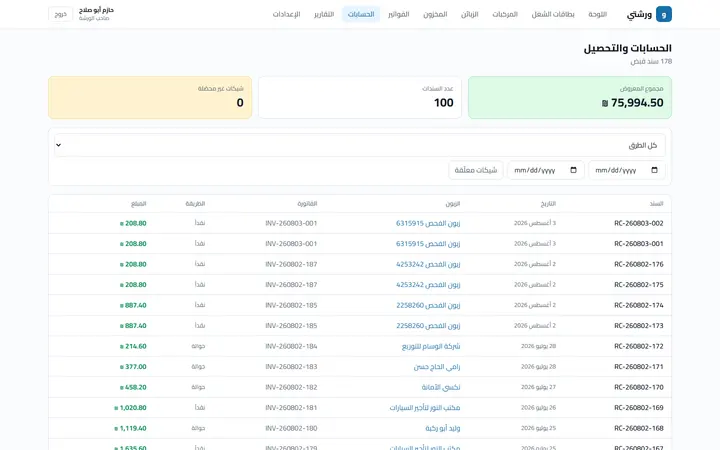The height and width of the screenshot is (450, 720).
Task: Select the بطاقات الشغل navigation item
Action: 553,14
